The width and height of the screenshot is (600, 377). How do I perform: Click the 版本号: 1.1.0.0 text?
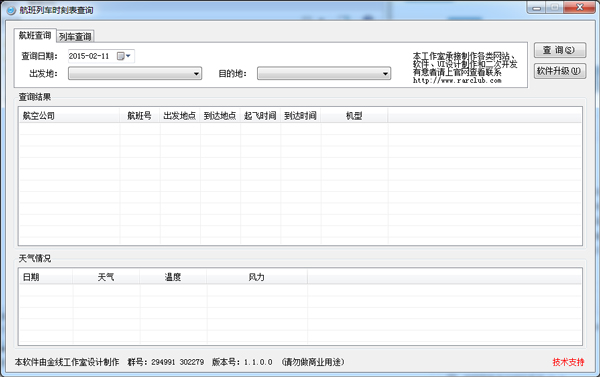pyautogui.click(x=242, y=362)
